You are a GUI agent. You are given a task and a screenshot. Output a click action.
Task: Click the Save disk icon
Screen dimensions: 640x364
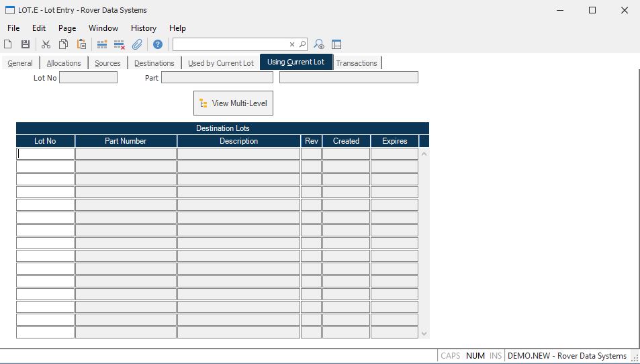coord(26,44)
